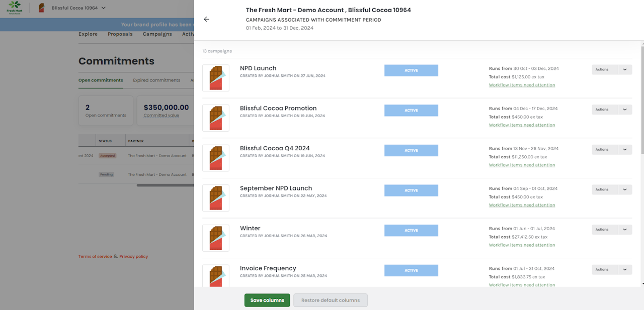Viewport: 644px width, 310px height.
Task: Click Actions button for Blissful Cocoa Q4 2024
Action: tap(604, 149)
